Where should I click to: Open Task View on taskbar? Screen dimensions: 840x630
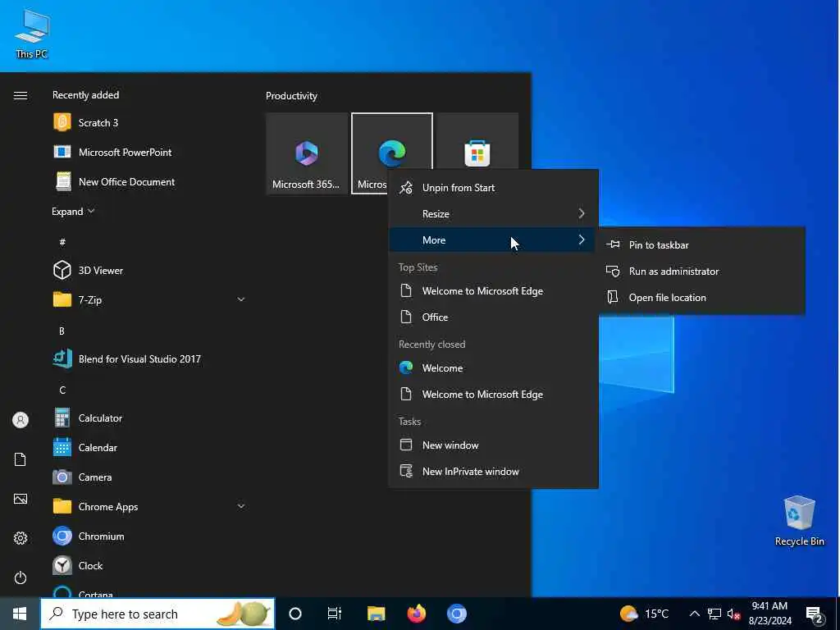click(x=335, y=614)
